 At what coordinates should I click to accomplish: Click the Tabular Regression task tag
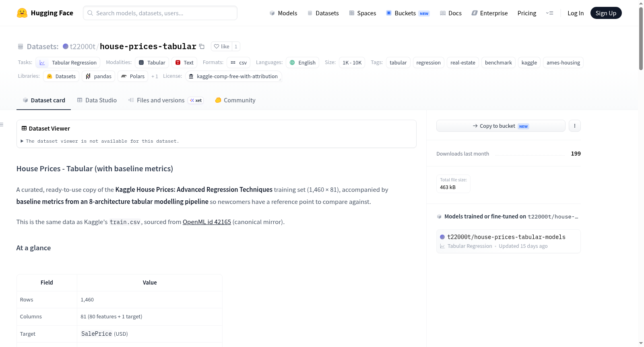(x=68, y=62)
